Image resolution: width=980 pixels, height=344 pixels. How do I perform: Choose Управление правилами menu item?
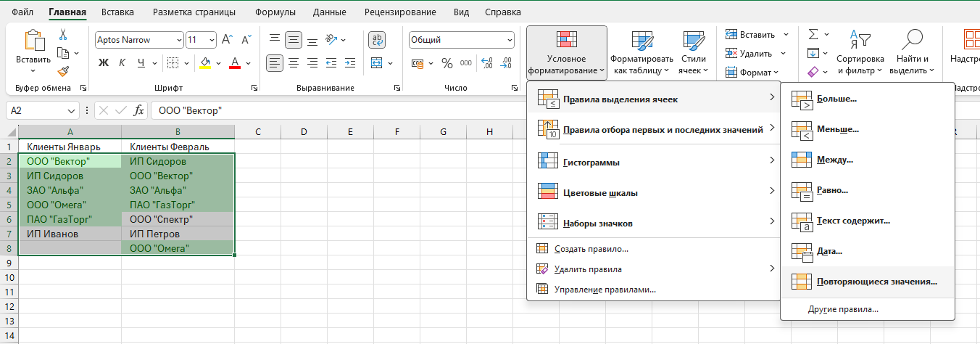coord(655,289)
